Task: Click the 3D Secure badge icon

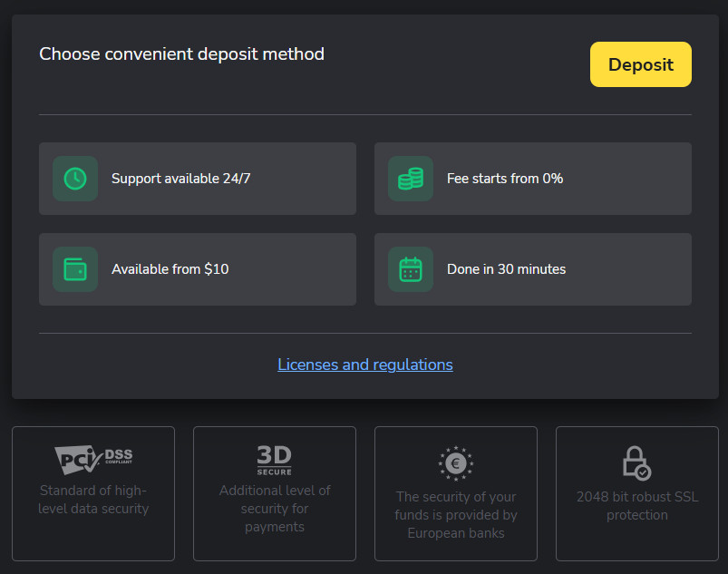Action: point(274,460)
